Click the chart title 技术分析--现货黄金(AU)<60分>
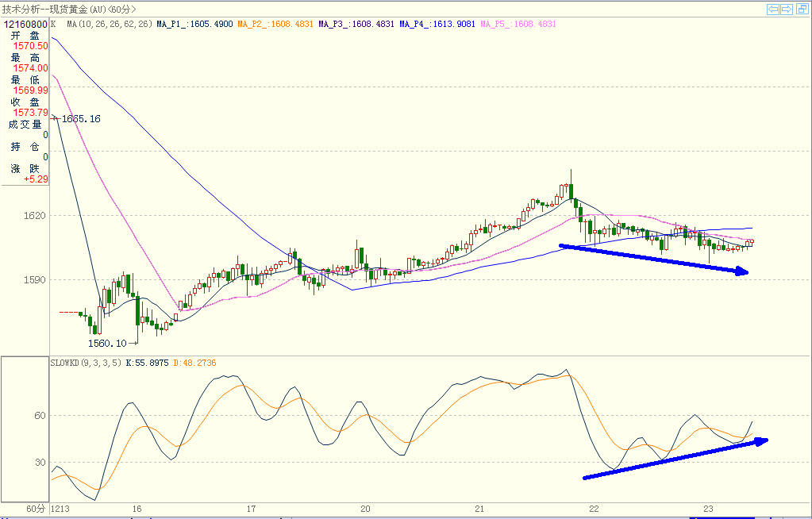 point(69,10)
